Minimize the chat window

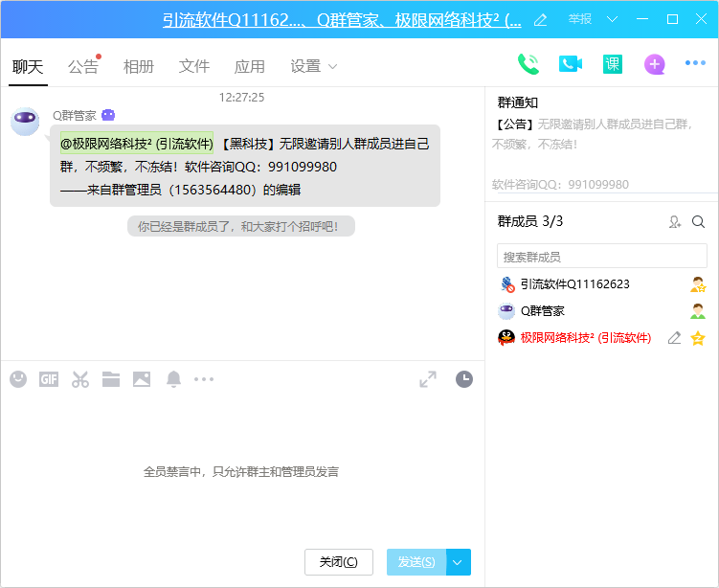[x=642, y=19]
